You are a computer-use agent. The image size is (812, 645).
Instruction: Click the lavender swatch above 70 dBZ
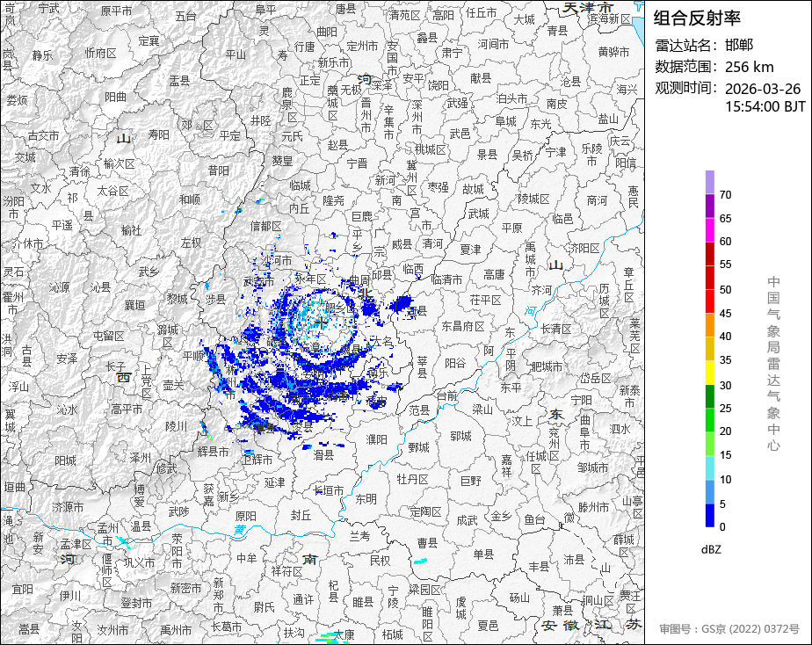709,182
